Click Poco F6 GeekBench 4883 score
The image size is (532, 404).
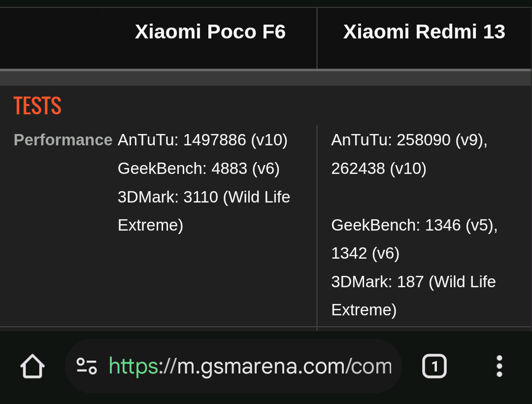(199, 168)
